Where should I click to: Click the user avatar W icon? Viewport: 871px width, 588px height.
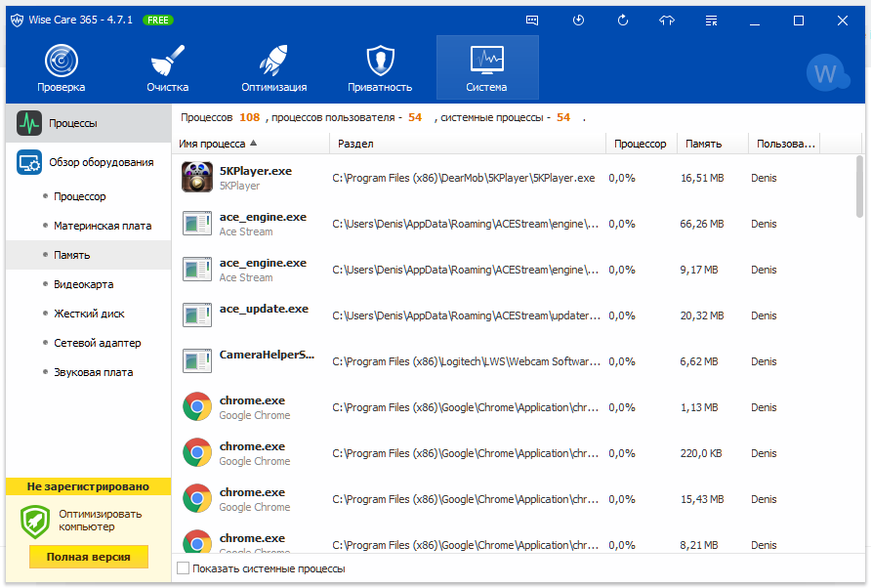click(x=828, y=73)
